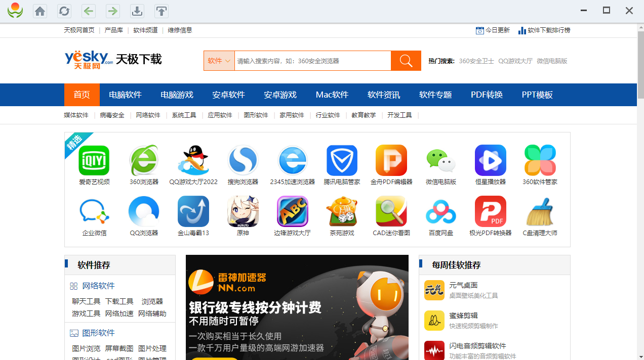644x360 pixels.
Task: Expand the 软件 search category dropdown
Action: click(x=219, y=61)
